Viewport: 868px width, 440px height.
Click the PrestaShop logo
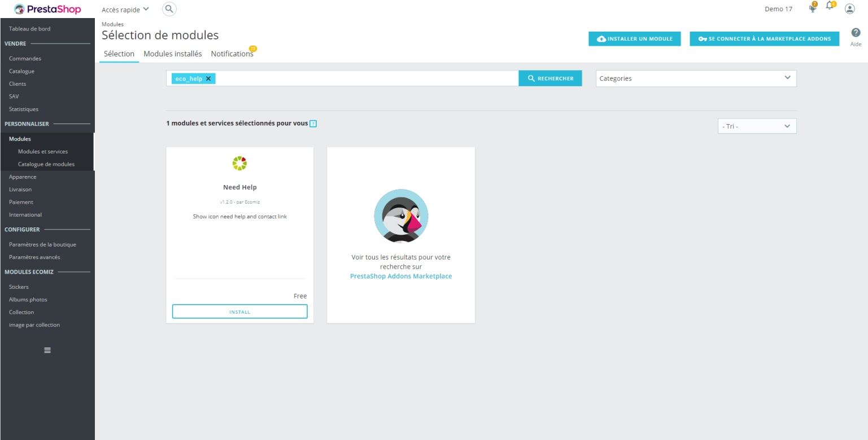(47, 9)
